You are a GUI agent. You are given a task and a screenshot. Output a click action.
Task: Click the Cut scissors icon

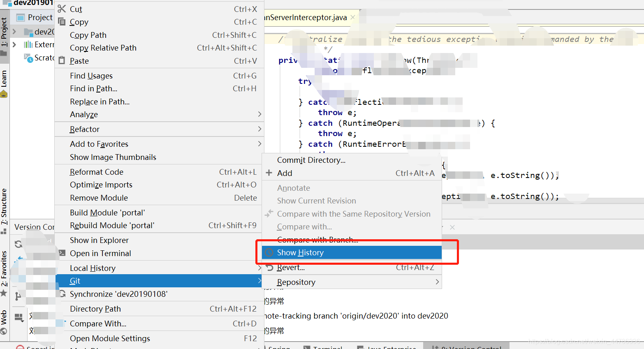pos(62,9)
